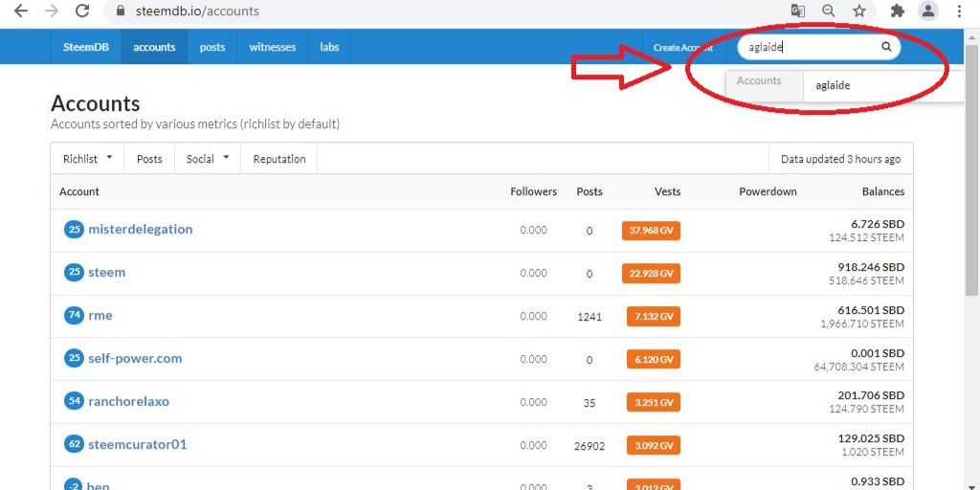Click the 22.928 GV vests badge
This screenshot has width=980, height=490.
[x=651, y=273]
